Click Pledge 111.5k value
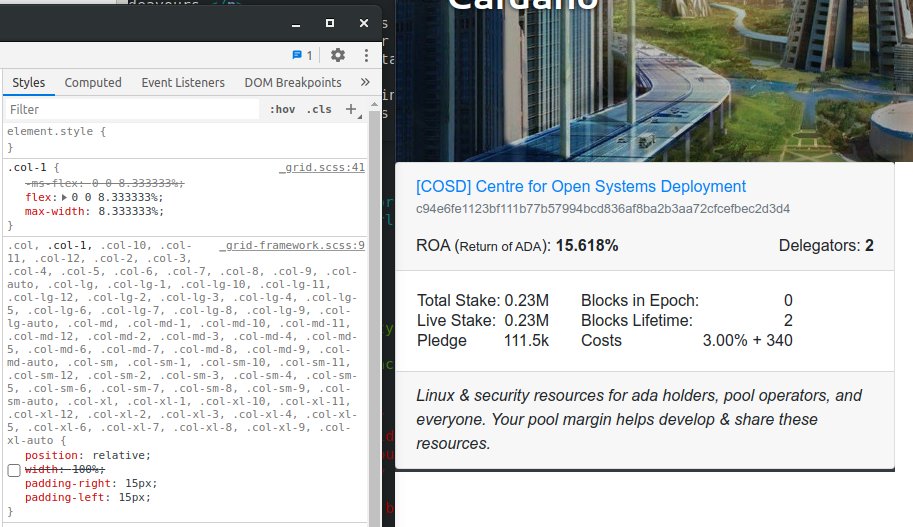Viewport: 913px width, 527px height. (526, 341)
